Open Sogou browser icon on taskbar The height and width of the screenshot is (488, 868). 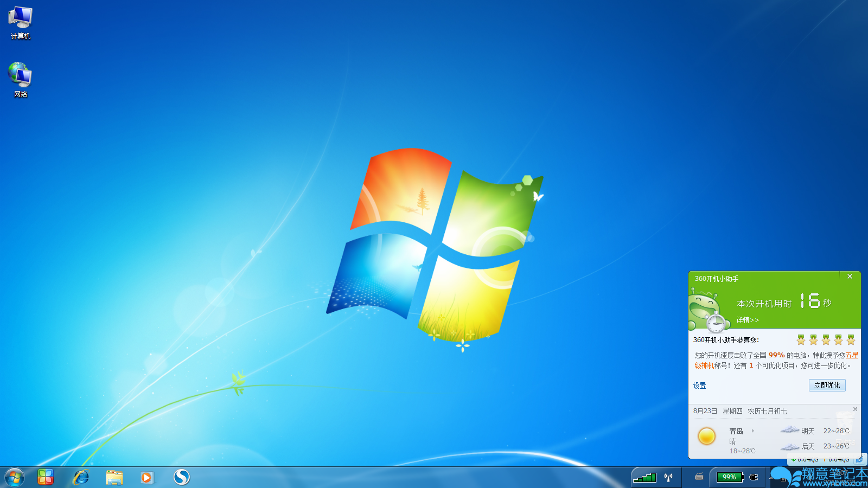coord(182,477)
